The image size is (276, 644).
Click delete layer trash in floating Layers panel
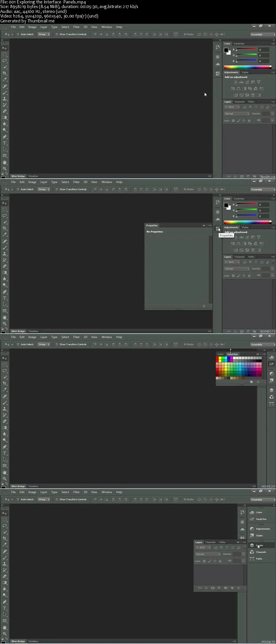coord(238,588)
